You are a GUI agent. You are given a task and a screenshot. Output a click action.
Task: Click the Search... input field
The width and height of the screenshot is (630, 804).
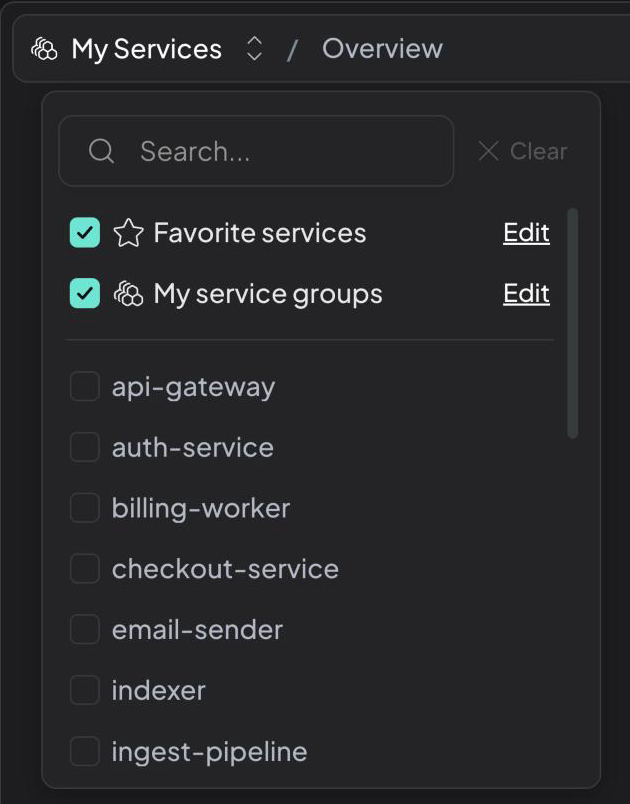pyautogui.click(x=256, y=151)
